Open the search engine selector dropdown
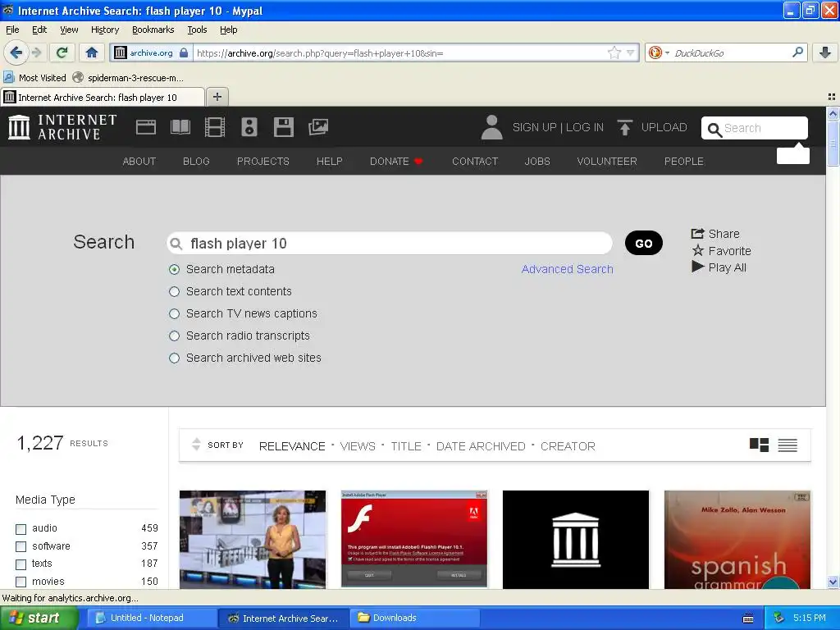840x630 pixels. click(x=659, y=52)
